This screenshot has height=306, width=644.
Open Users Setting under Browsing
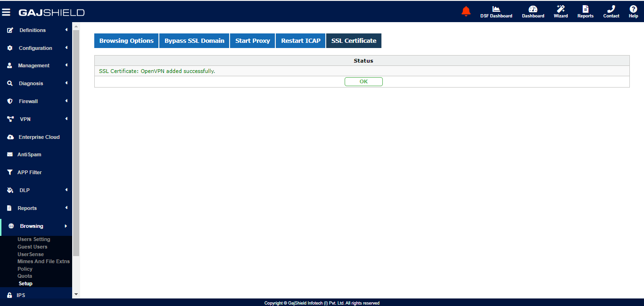click(34, 239)
